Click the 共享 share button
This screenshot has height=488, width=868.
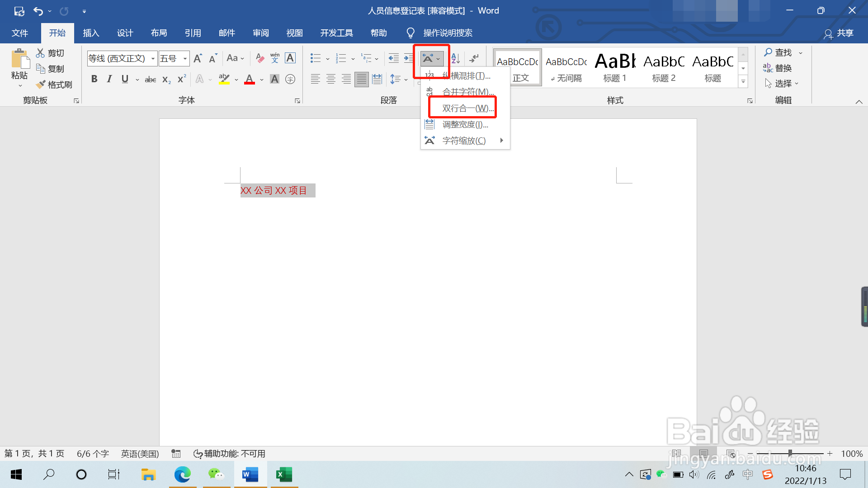[839, 33]
